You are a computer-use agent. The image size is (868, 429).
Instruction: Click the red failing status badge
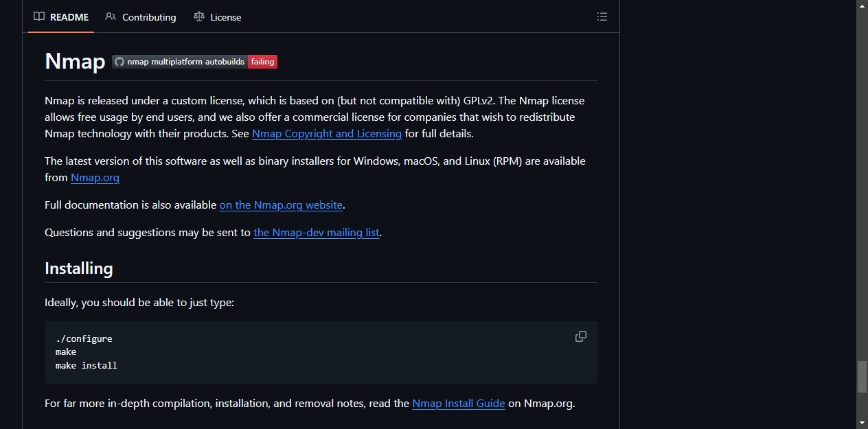coord(262,62)
